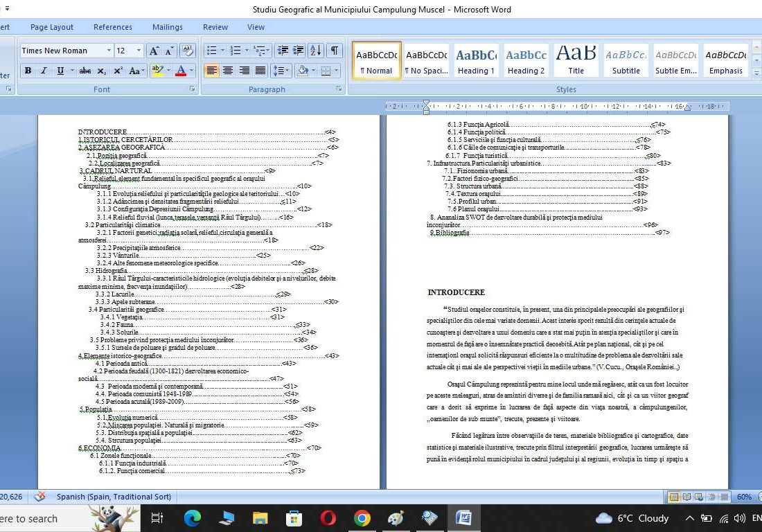Viewport: 762px width, 532px height.
Task: Open the Page Layout tab
Action: 51,27
